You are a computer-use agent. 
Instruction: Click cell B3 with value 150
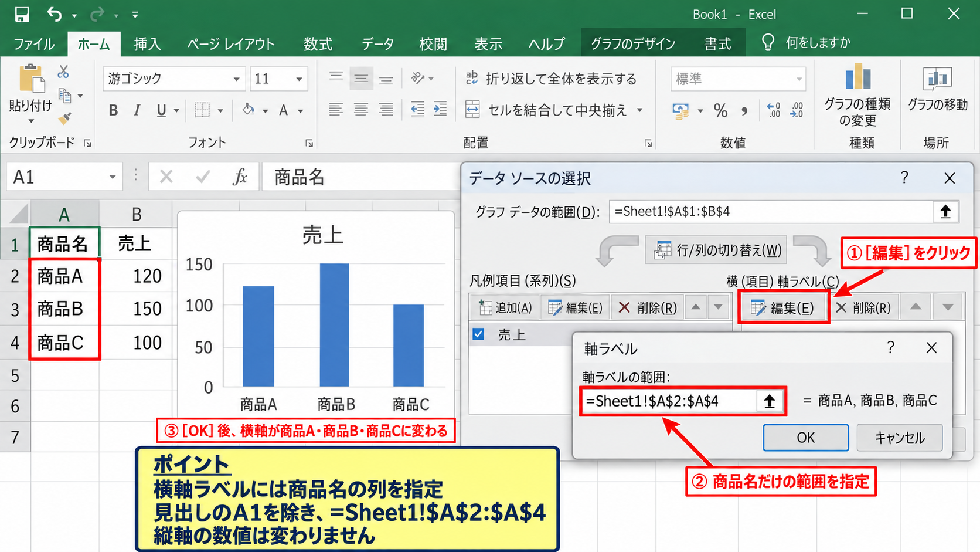136,309
